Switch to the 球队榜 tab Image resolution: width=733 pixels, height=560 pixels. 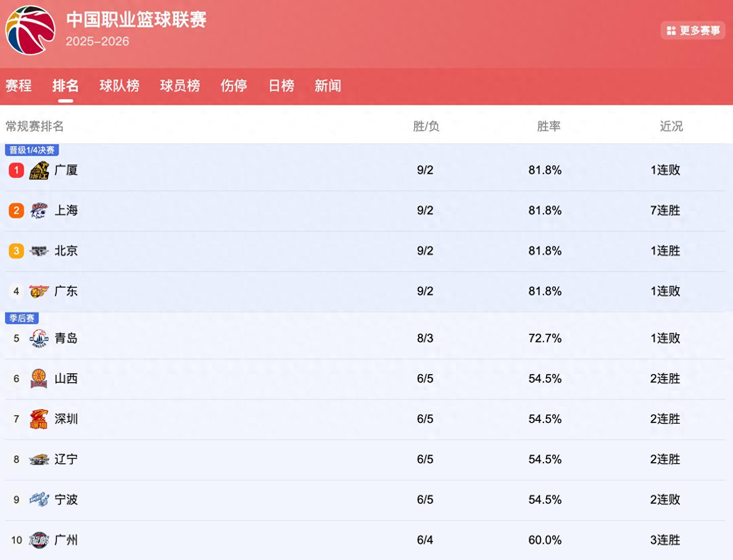click(x=120, y=86)
